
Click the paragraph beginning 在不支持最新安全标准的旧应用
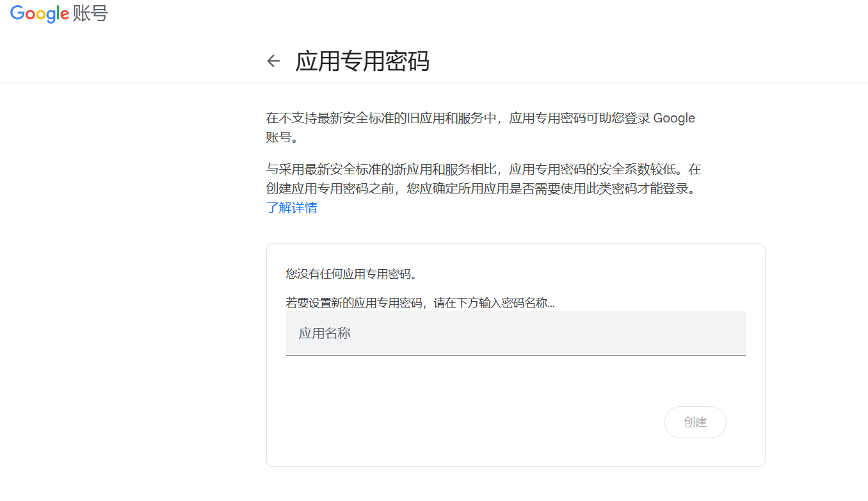click(481, 127)
